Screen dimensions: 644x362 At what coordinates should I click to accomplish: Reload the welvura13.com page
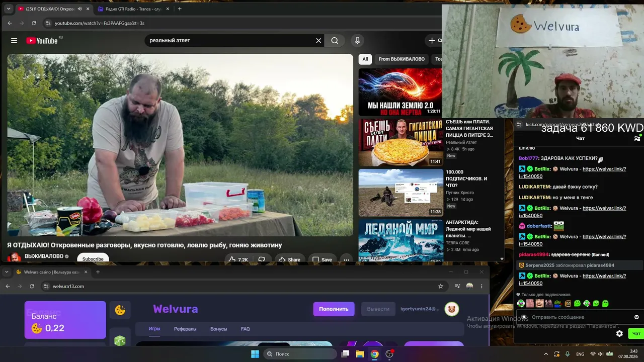[x=32, y=286]
